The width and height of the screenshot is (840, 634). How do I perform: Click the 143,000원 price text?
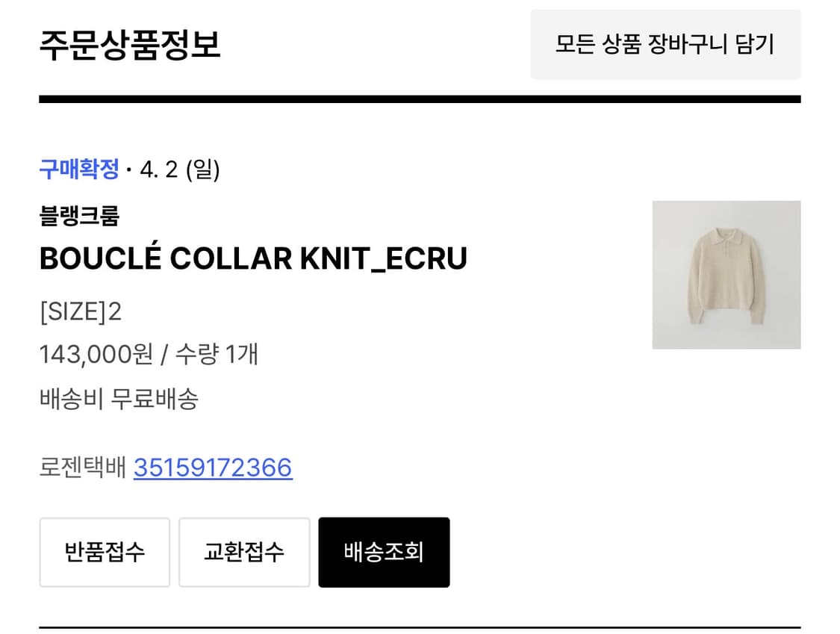pyautogui.click(x=97, y=355)
